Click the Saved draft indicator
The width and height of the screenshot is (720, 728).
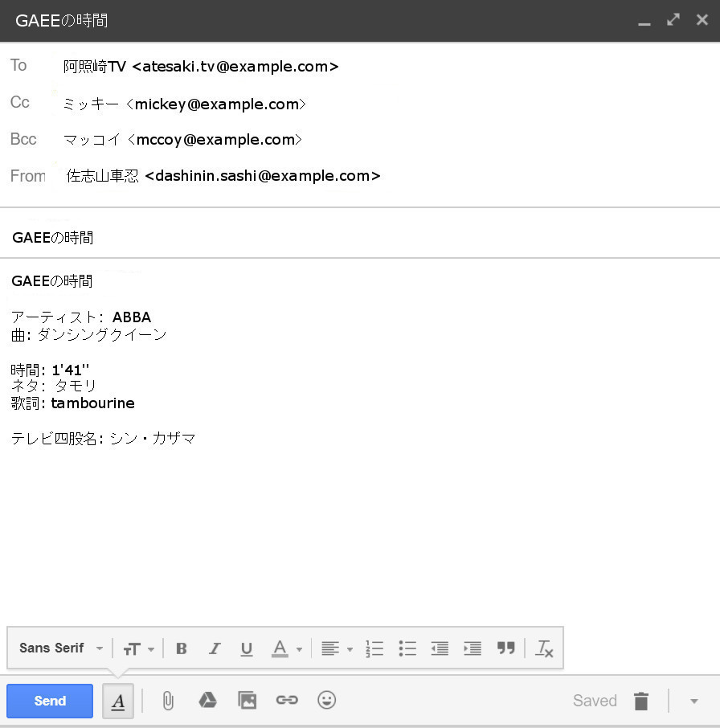click(x=595, y=700)
